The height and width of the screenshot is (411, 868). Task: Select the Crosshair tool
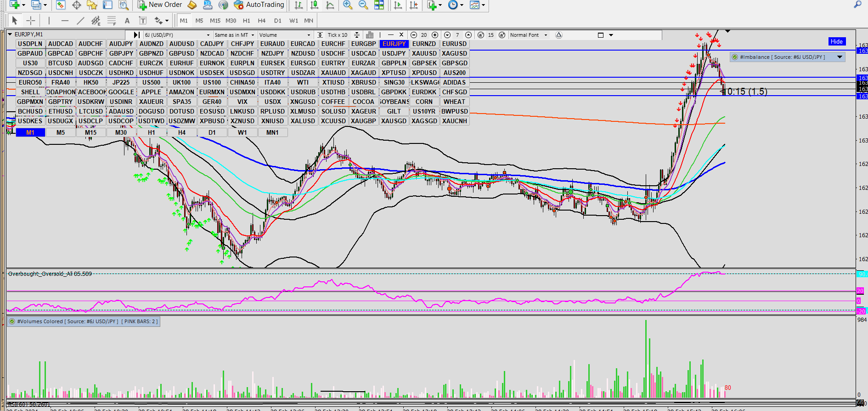tap(30, 21)
